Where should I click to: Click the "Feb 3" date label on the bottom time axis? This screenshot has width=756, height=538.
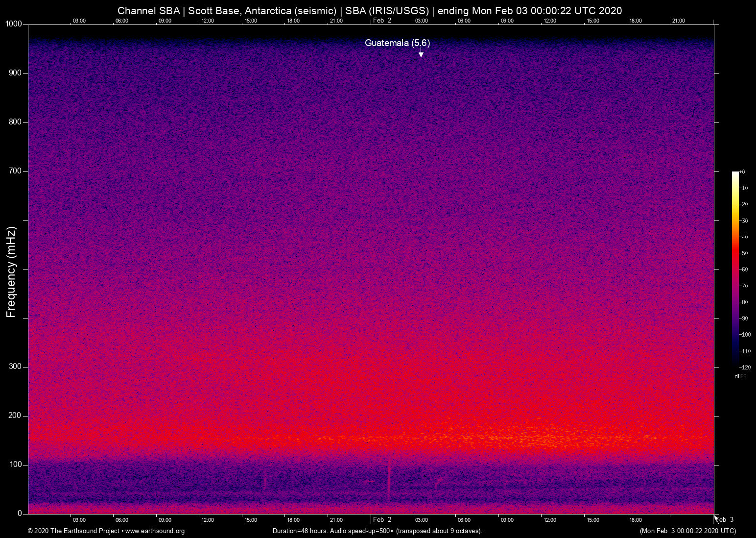coord(725,520)
